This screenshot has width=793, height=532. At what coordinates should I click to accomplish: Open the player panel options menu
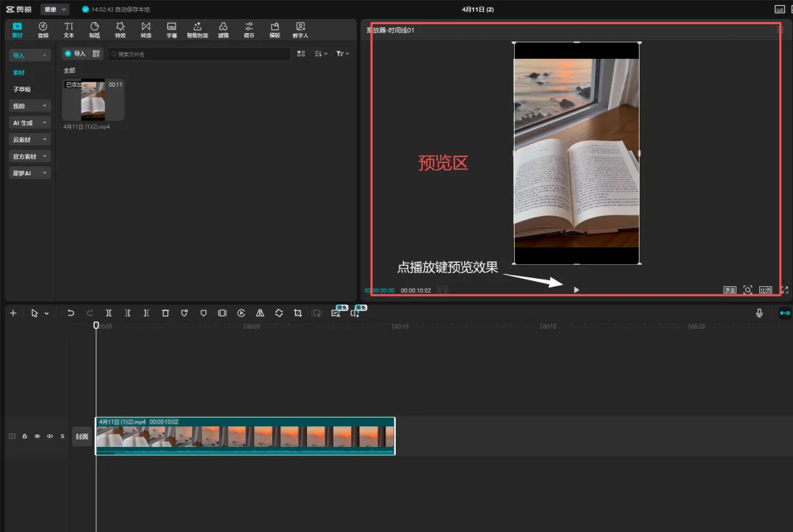[x=780, y=30]
